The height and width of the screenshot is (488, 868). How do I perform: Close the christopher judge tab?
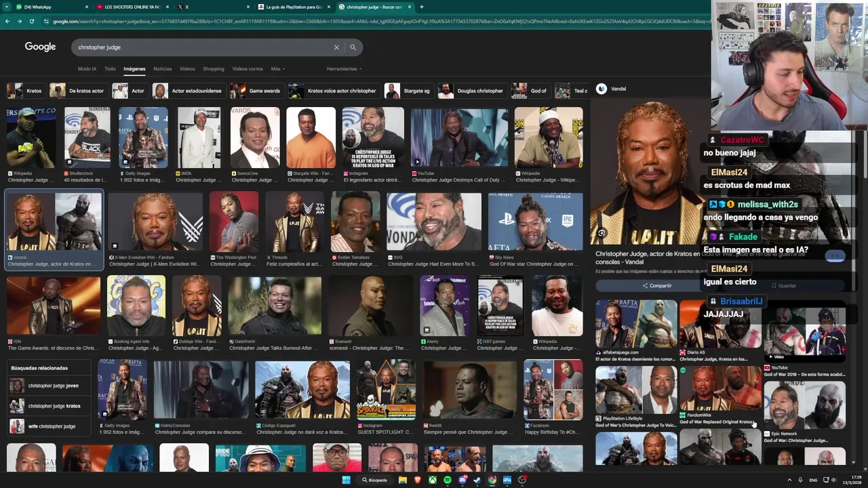coord(409,7)
